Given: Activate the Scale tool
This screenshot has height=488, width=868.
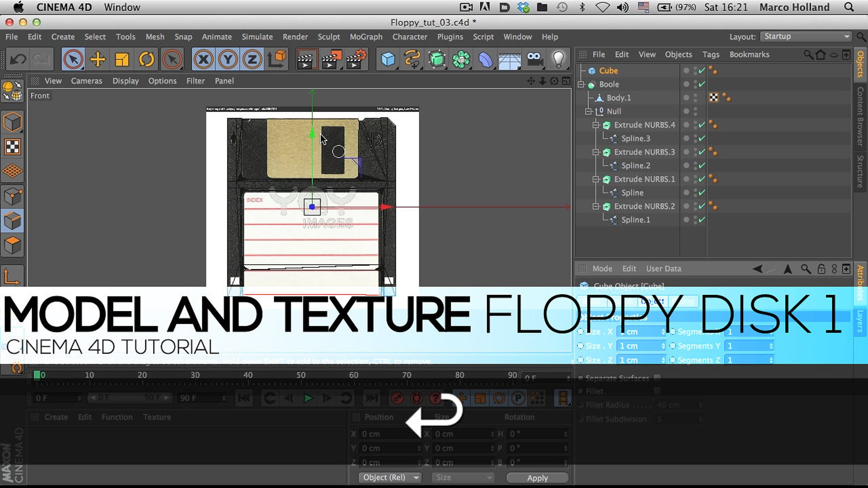Looking at the screenshot, I should click(x=122, y=59).
